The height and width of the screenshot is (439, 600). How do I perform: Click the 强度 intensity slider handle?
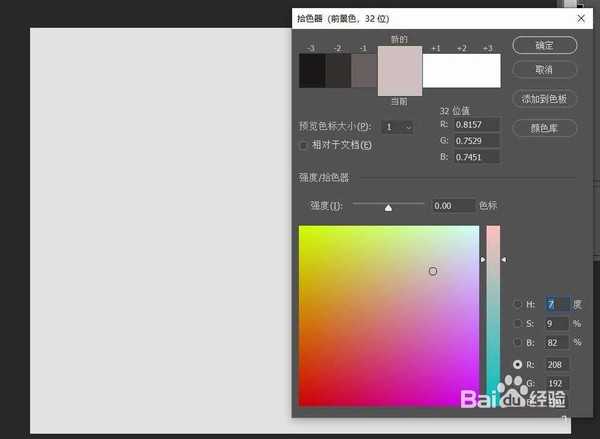[388, 207]
